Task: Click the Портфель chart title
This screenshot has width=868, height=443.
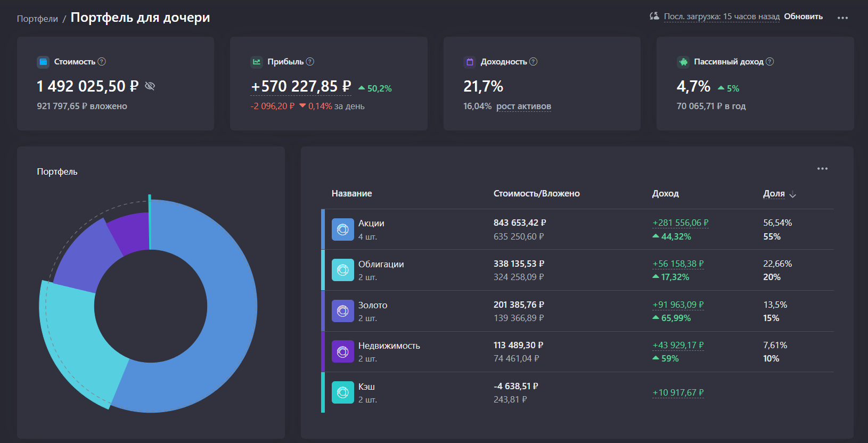Action: point(57,171)
